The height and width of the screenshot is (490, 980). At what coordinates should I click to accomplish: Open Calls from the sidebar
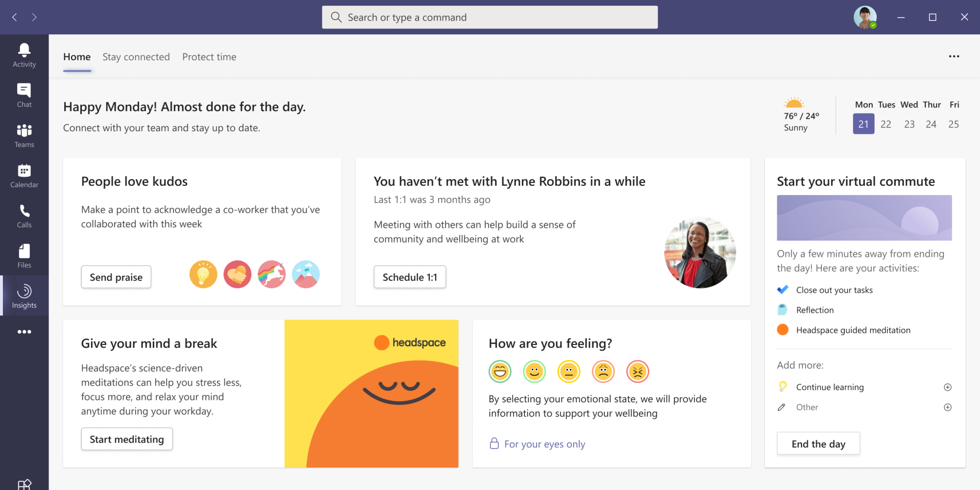tap(24, 216)
